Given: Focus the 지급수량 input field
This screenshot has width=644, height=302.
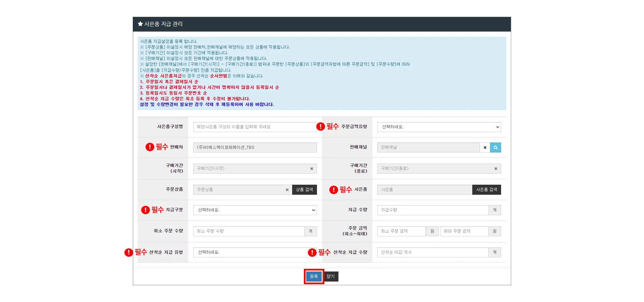Looking at the screenshot, I should coord(433,210).
